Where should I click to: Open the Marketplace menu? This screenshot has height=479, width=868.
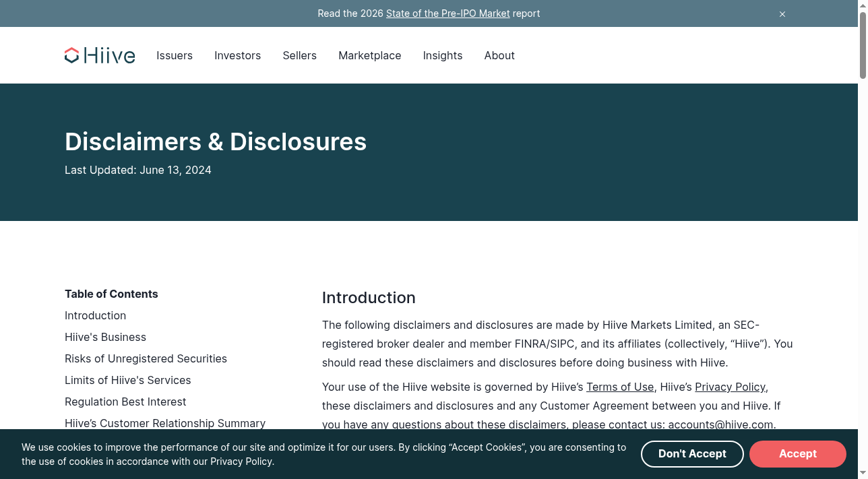(x=370, y=55)
